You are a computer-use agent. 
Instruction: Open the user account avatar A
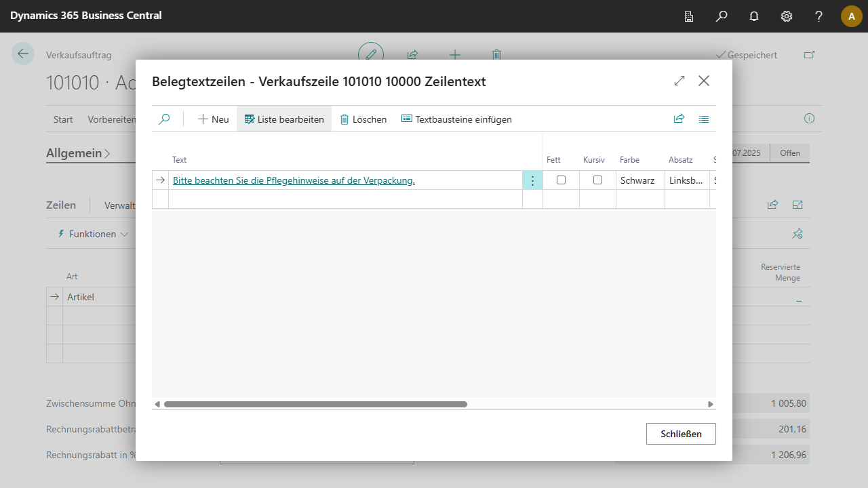click(851, 16)
